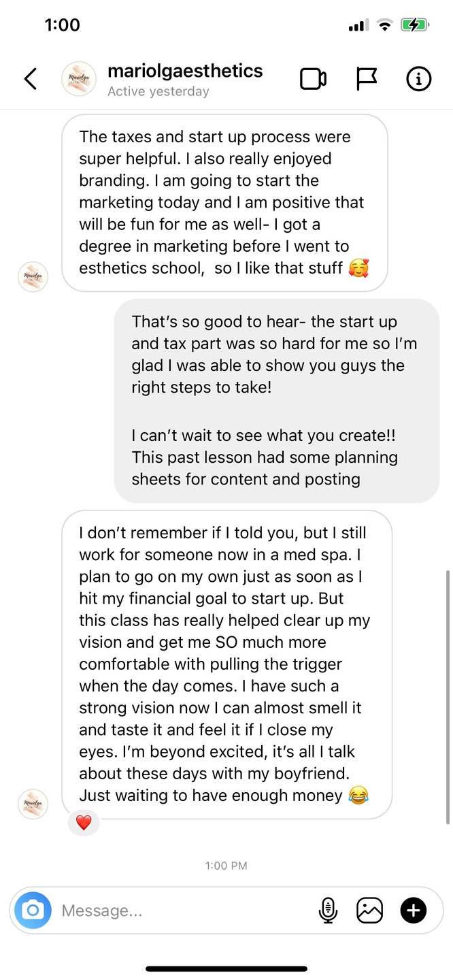Viewport: 453px width, 980px height.
Task: Tap the red heart reaction
Action: click(x=84, y=823)
